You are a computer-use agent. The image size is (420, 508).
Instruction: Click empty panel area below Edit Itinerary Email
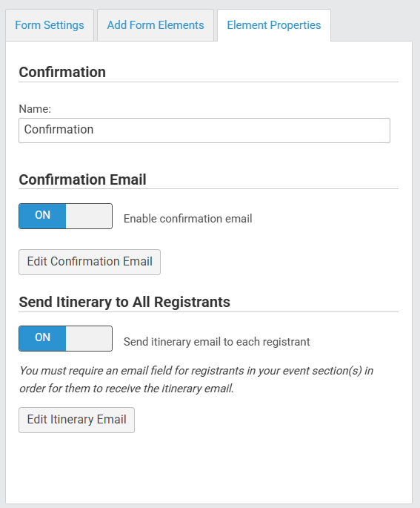point(209,468)
